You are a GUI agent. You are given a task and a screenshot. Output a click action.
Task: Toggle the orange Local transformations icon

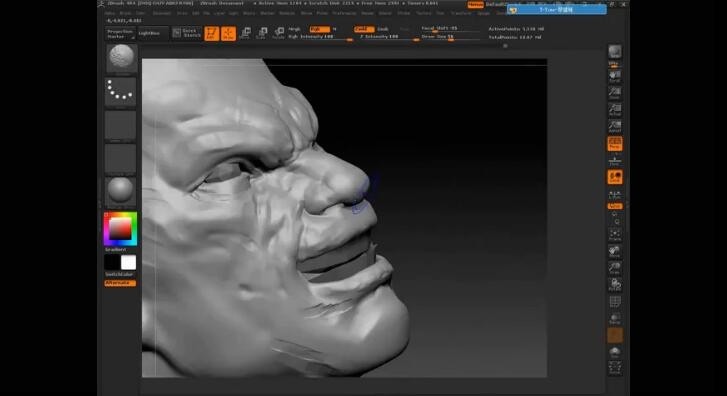(x=615, y=177)
